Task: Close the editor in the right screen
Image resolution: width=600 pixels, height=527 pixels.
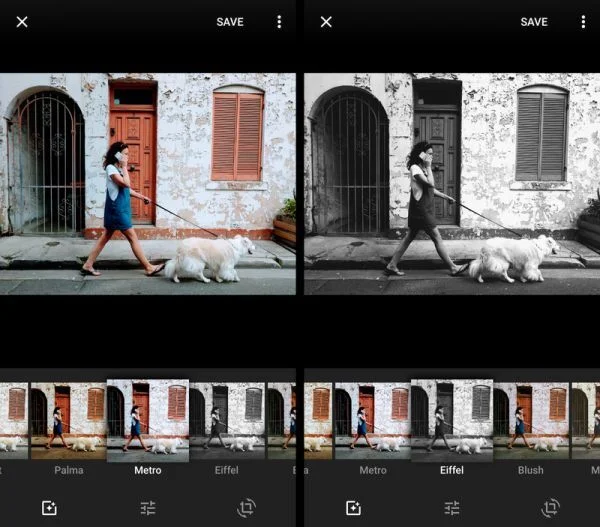Action: (x=326, y=22)
